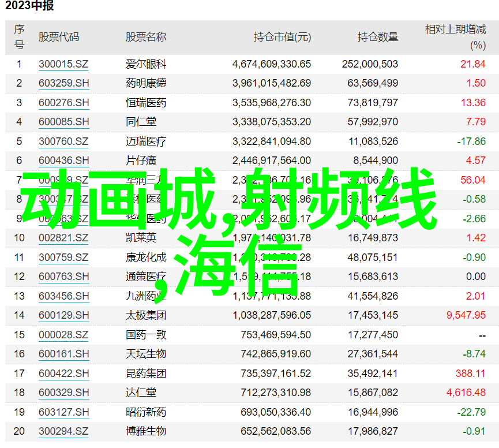Click holding quantity 63,569,499
Screen dimensions: 499x448
[x=373, y=83]
